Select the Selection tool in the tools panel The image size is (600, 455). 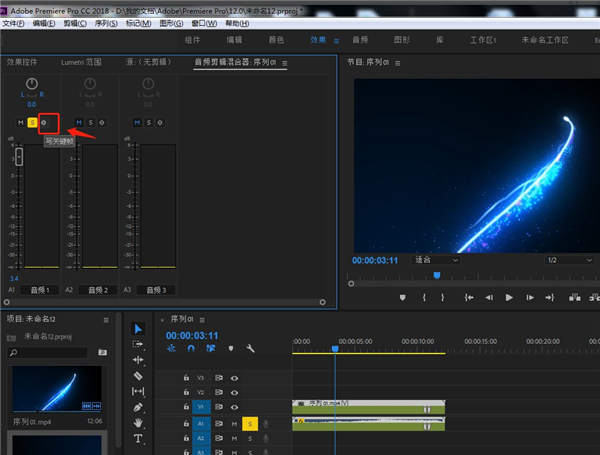(x=138, y=329)
